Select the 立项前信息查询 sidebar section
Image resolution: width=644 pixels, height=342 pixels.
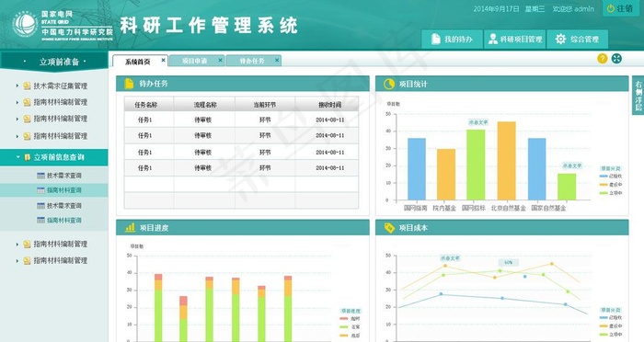[x=53, y=157]
